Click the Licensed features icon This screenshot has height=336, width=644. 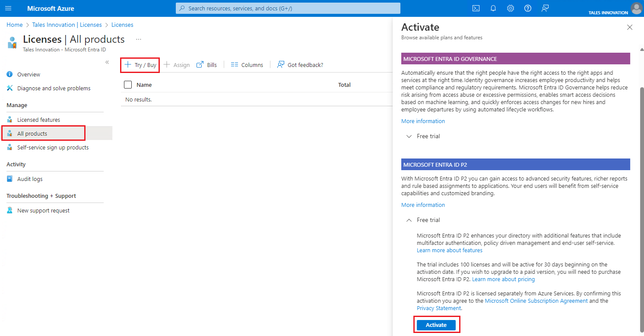(x=10, y=120)
